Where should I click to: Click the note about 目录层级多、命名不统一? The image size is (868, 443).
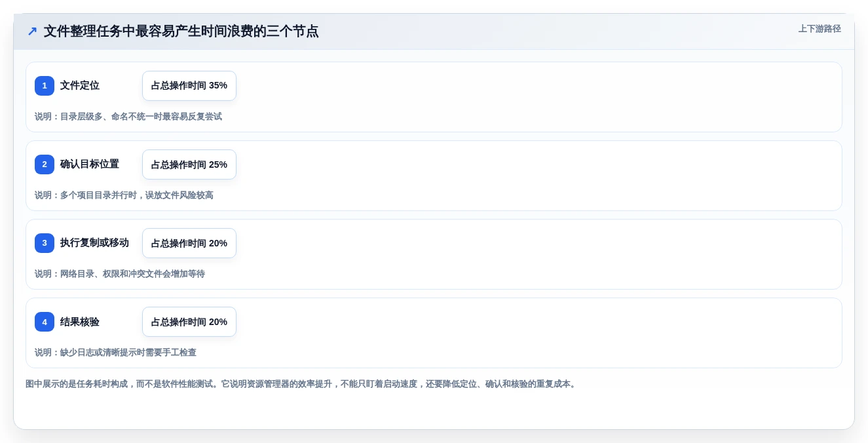(128, 117)
